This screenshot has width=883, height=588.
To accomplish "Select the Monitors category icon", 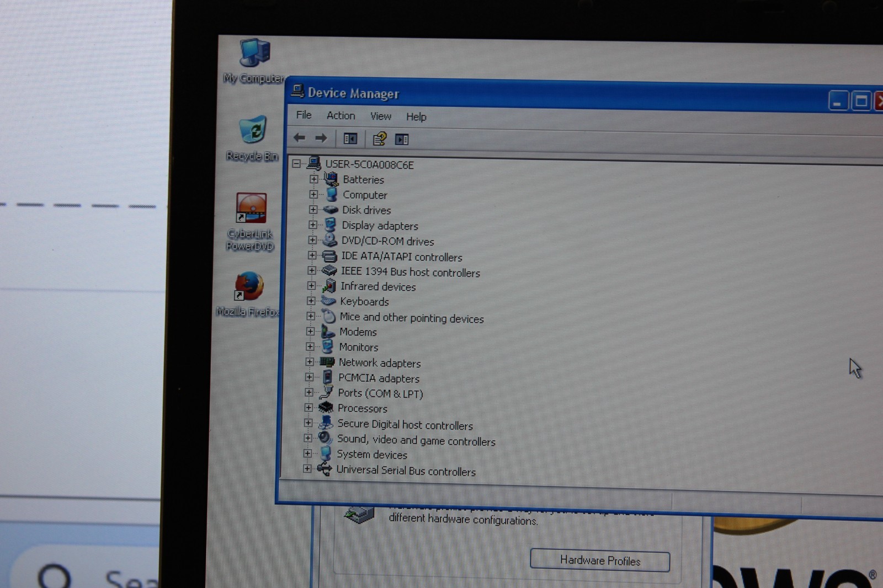I will tap(327, 346).
